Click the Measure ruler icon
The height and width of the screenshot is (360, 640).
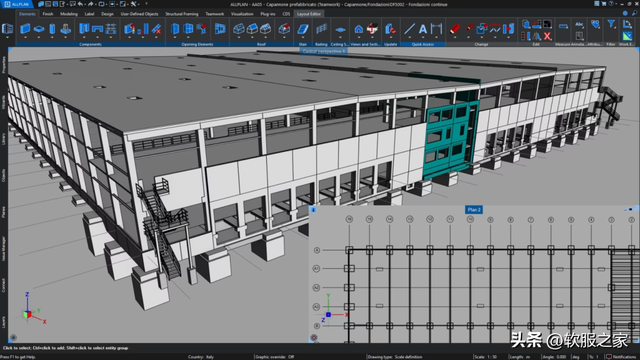pyautogui.click(x=563, y=26)
